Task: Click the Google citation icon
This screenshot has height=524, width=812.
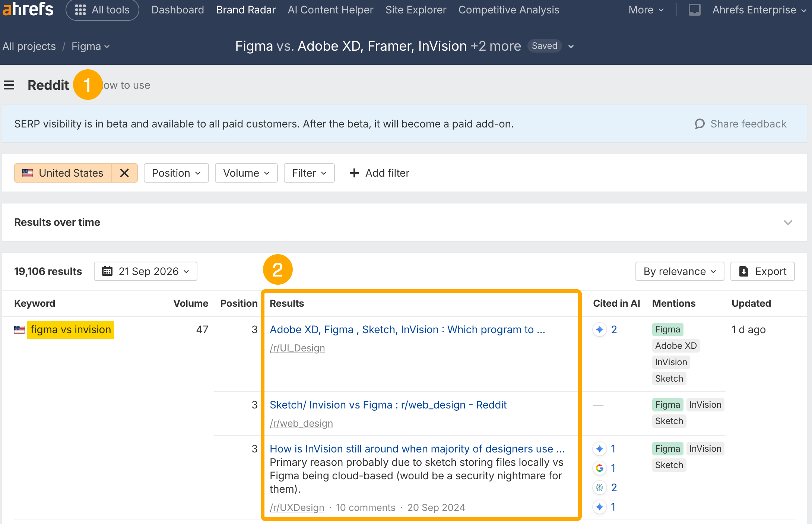Action: pyautogui.click(x=600, y=468)
